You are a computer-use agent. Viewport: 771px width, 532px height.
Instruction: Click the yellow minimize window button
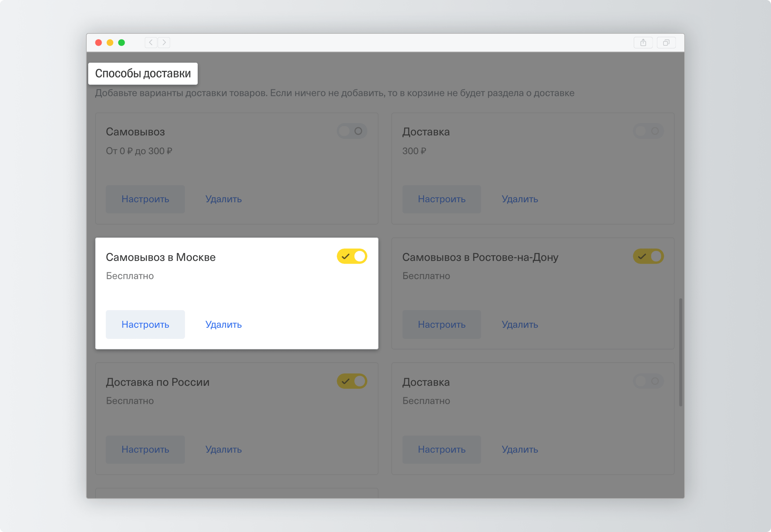pyautogui.click(x=110, y=43)
